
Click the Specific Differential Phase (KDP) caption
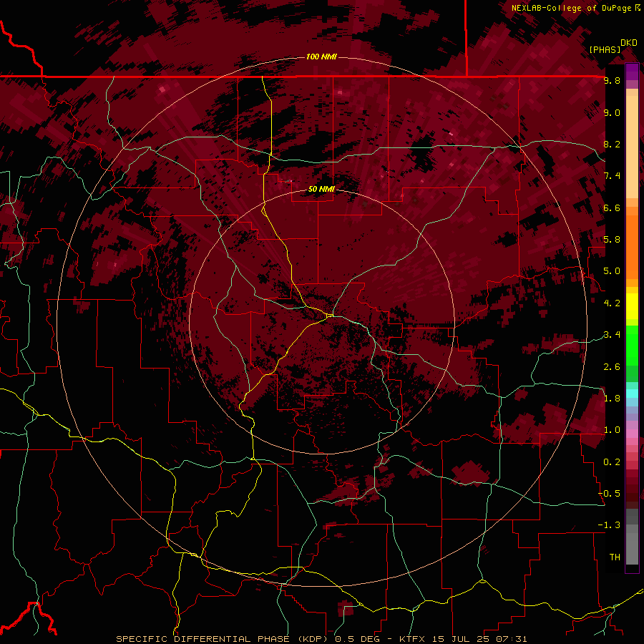pos(223,639)
